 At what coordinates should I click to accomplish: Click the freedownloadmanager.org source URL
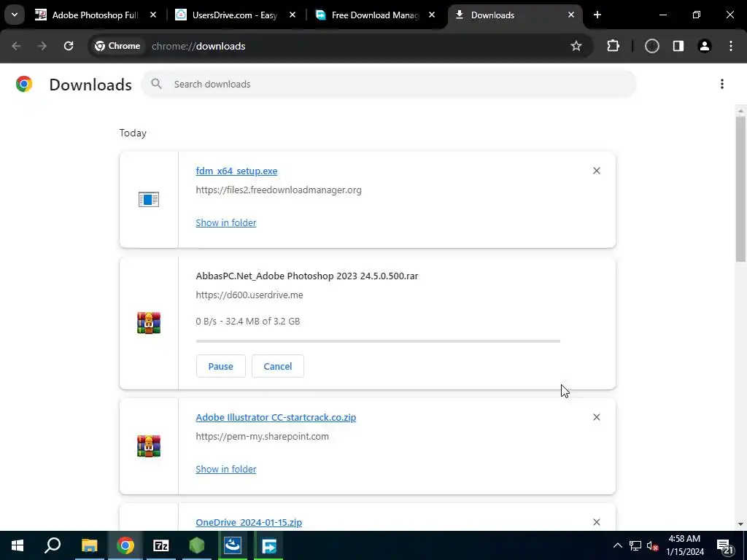tap(279, 190)
